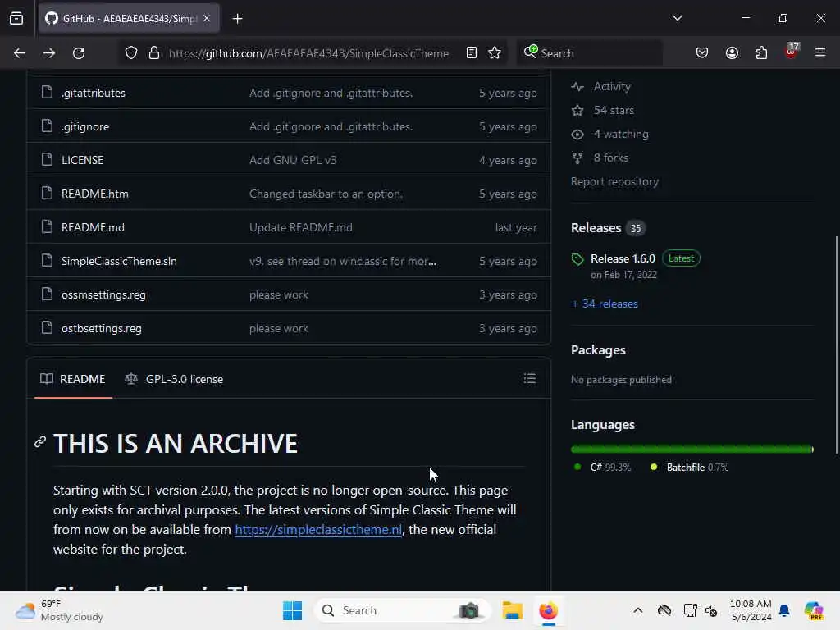This screenshot has height=630, width=840.
Task: Open ossmsettings.reg file
Action: tap(103, 294)
